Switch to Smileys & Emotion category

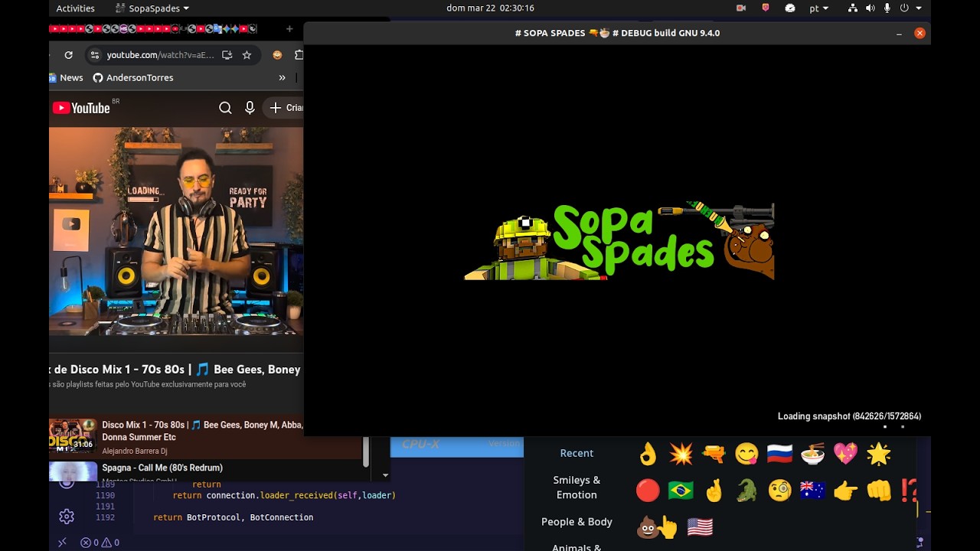[x=577, y=487]
